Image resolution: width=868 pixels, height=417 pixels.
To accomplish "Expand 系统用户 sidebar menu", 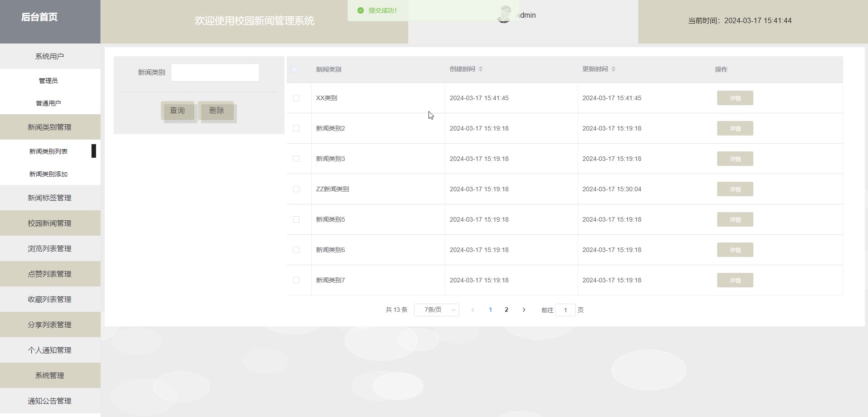I will (x=50, y=56).
